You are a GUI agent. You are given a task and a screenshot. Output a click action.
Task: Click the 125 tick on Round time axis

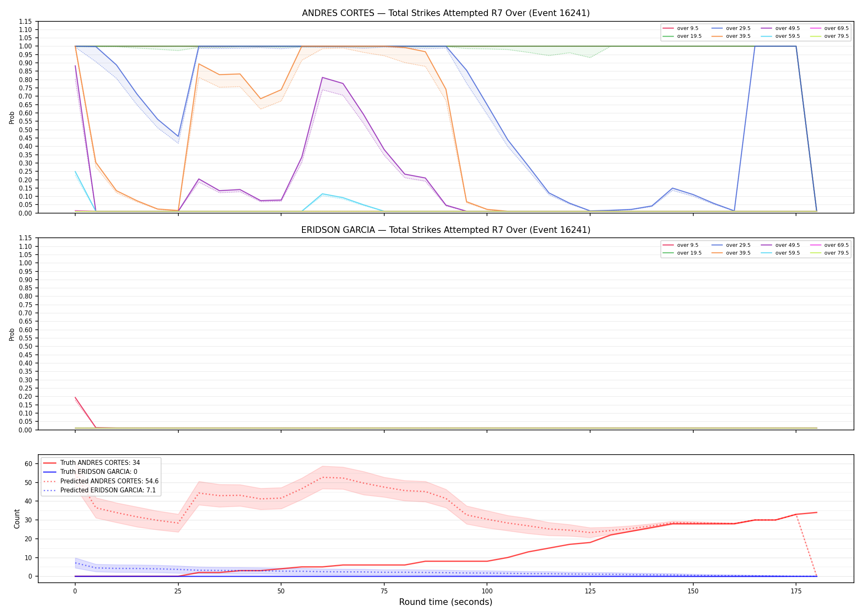point(590,591)
